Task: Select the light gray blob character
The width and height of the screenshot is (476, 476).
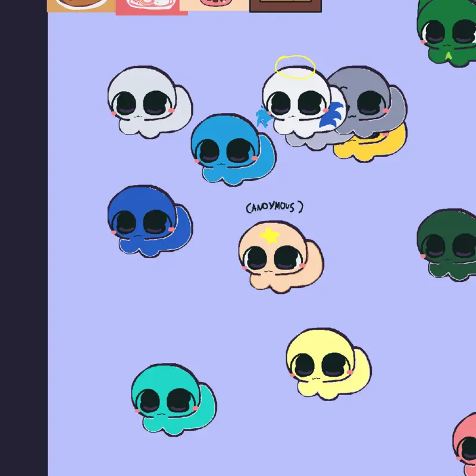Action: [x=150, y=102]
